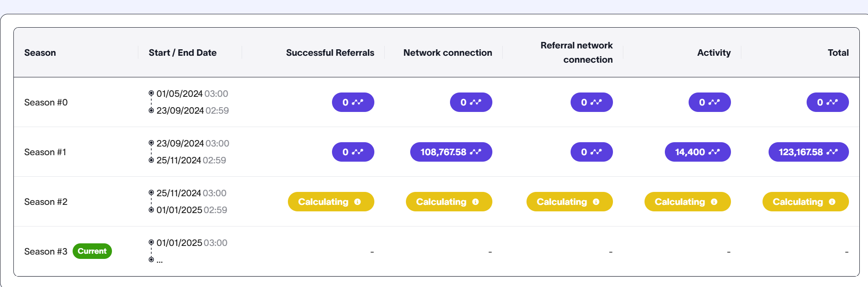Click the Season column header
The width and height of the screenshot is (868, 287).
(x=40, y=53)
